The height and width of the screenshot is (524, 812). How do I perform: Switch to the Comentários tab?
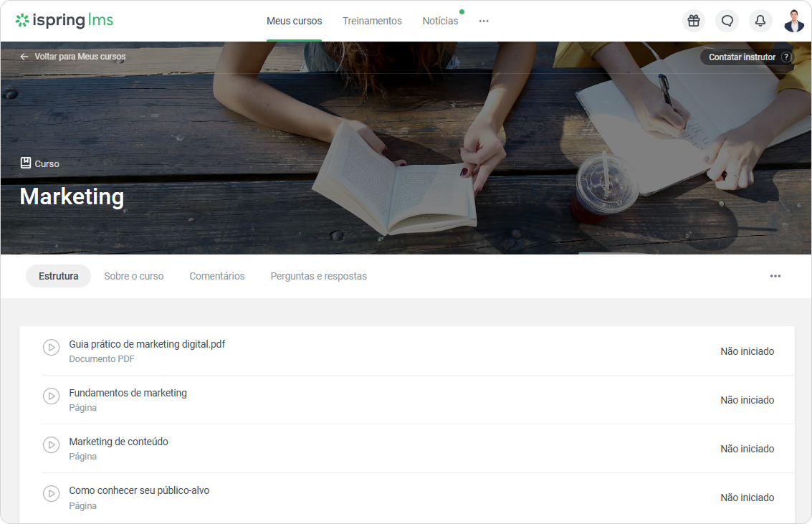point(217,276)
